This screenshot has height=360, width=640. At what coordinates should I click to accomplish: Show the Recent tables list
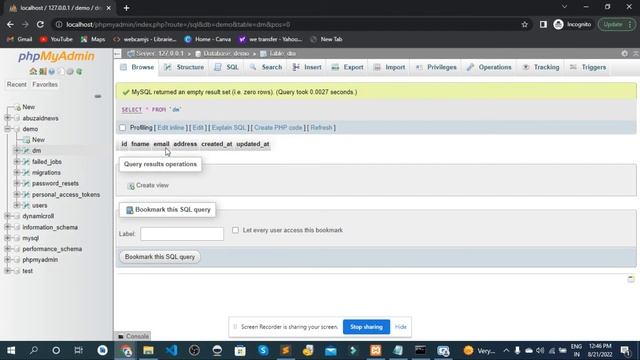pos(17,84)
